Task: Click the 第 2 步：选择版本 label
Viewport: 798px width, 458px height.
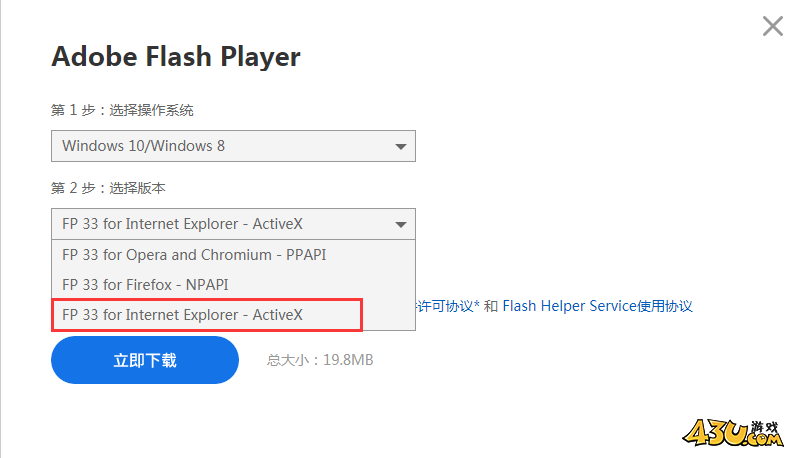Action: click(108, 188)
